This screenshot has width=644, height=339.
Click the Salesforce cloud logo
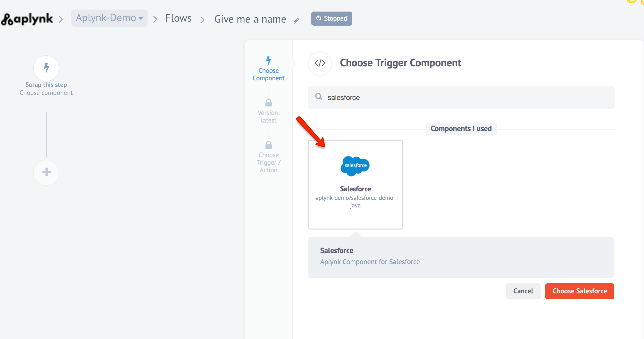pos(355,165)
